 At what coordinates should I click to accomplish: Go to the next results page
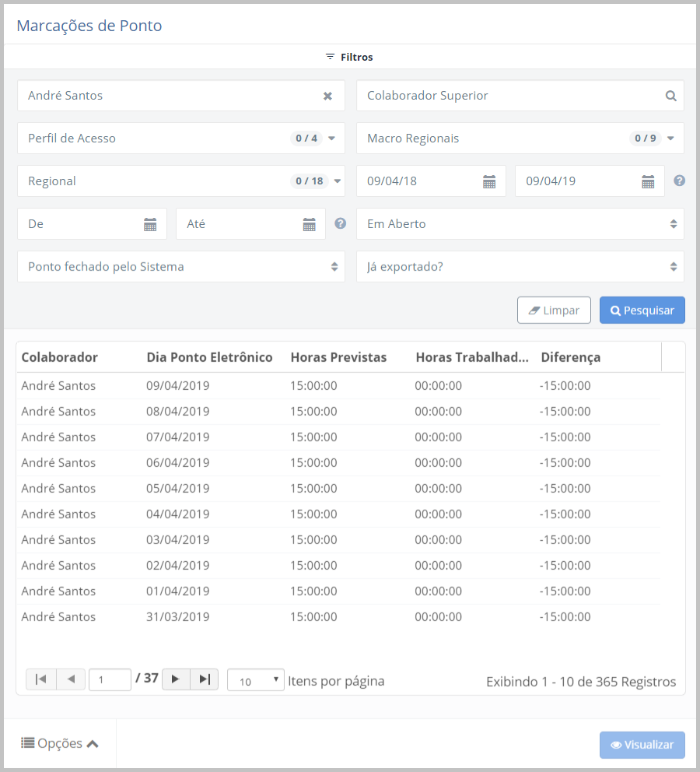click(176, 679)
